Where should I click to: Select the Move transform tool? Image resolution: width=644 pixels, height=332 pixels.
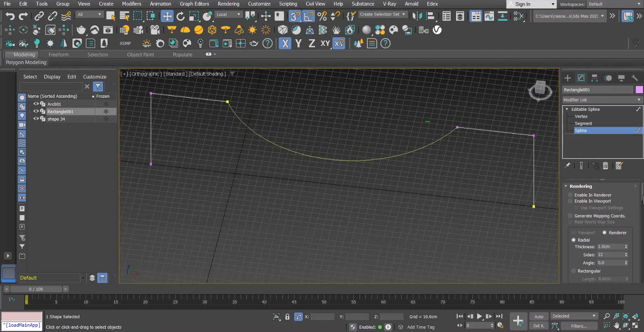pos(167,16)
